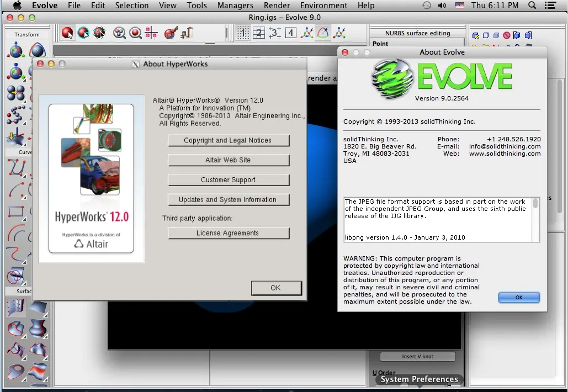Click world browser select-cube icon

point(476,35)
